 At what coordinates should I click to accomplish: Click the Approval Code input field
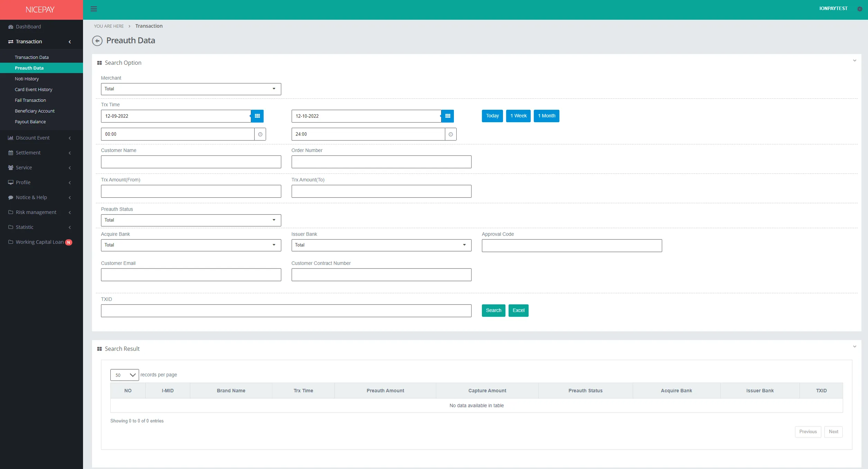click(x=572, y=246)
